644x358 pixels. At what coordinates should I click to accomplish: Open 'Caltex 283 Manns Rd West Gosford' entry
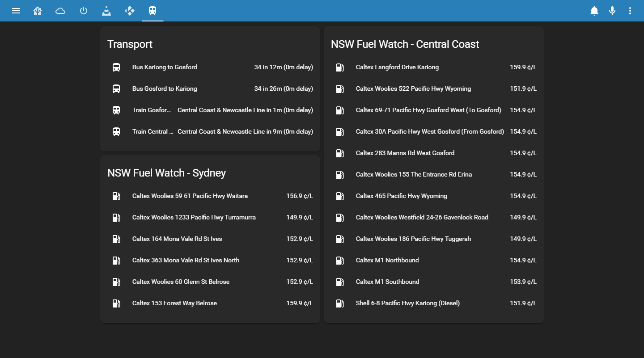405,153
